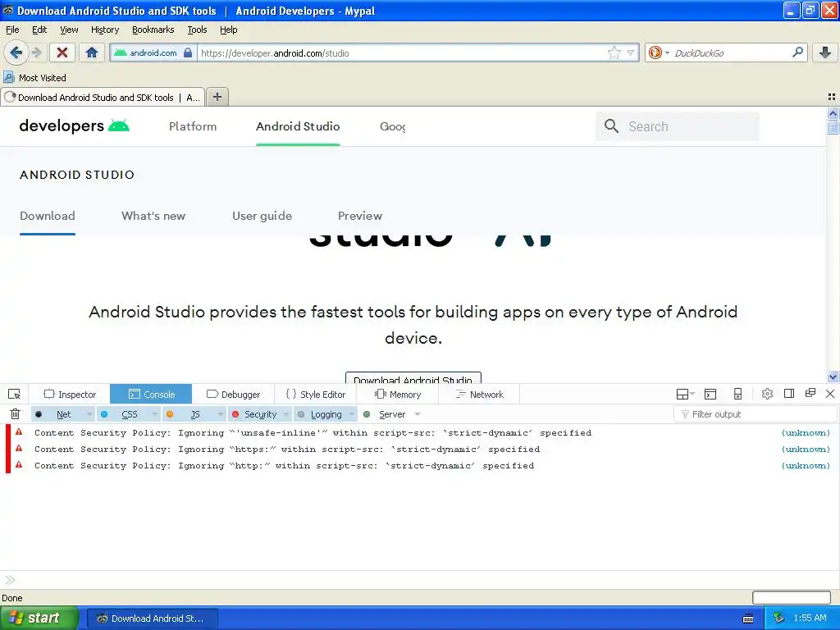Open the What's new page tab

pyautogui.click(x=153, y=216)
